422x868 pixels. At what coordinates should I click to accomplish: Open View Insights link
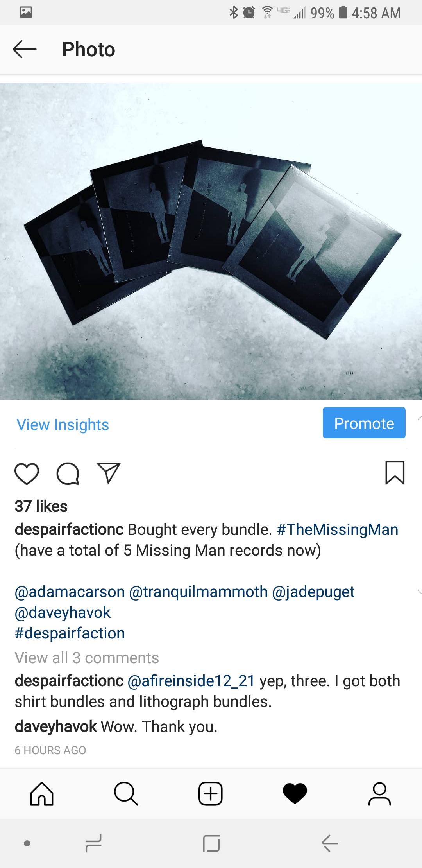coord(63,425)
